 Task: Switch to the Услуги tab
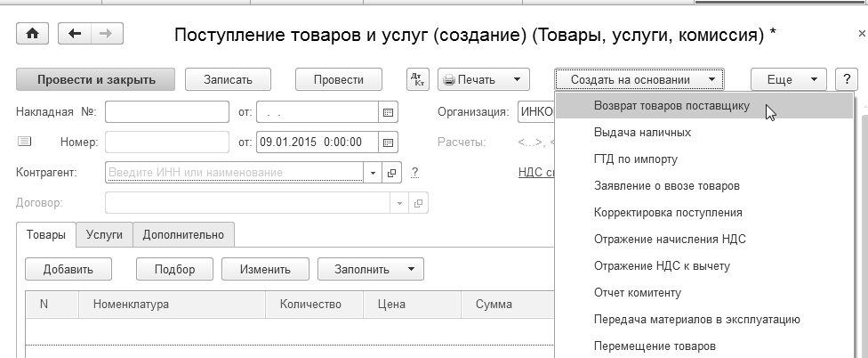pos(104,235)
